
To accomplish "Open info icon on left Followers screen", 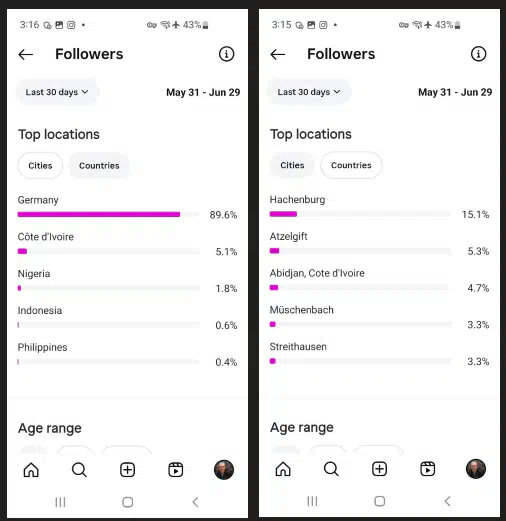I will tap(226, 54).
